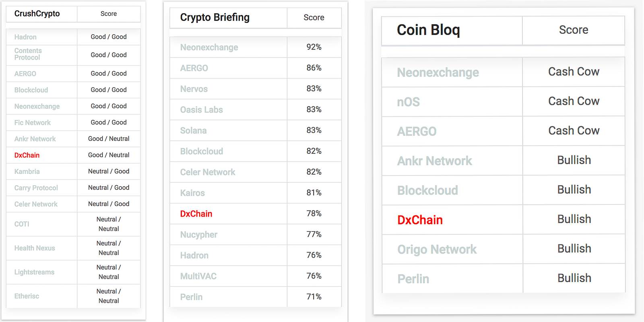This screenshot has height=322, width=644.
Task: Click the Crypto Briefing header
Action: point(215,17)
